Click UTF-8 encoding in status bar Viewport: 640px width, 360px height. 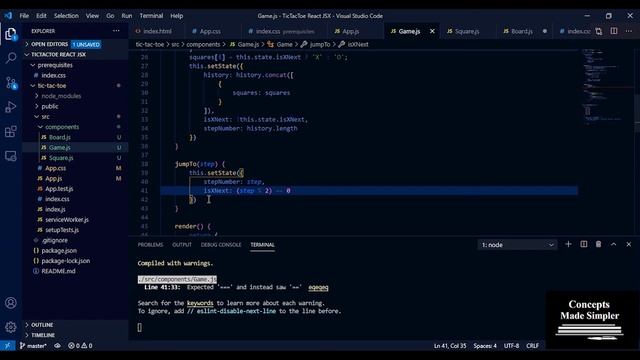tap(511, 346)
